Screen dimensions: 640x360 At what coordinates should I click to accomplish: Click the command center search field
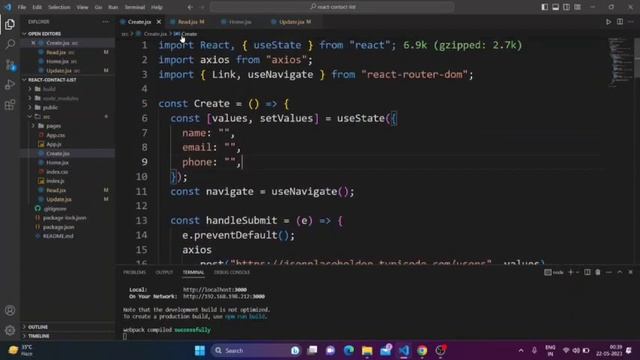pos(332,7)
